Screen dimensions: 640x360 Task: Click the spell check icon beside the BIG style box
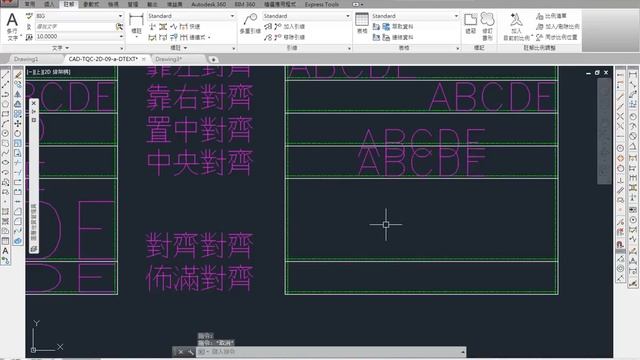(29, 16)
